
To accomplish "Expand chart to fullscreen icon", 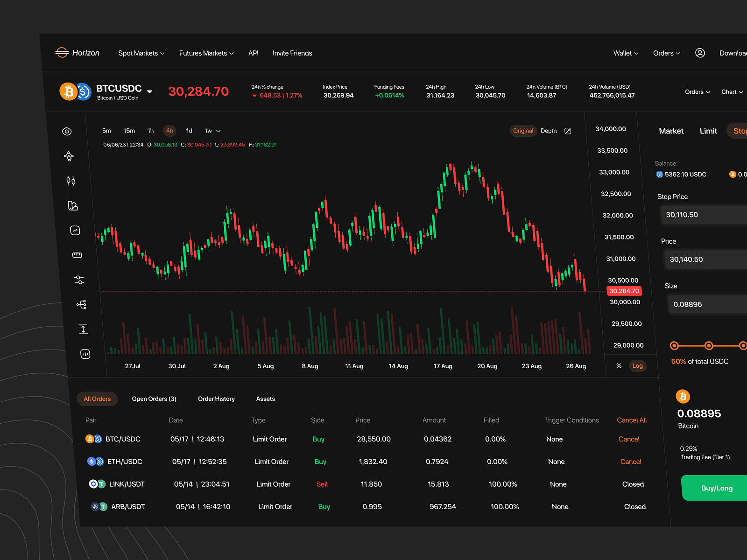I will coord(568,131).
